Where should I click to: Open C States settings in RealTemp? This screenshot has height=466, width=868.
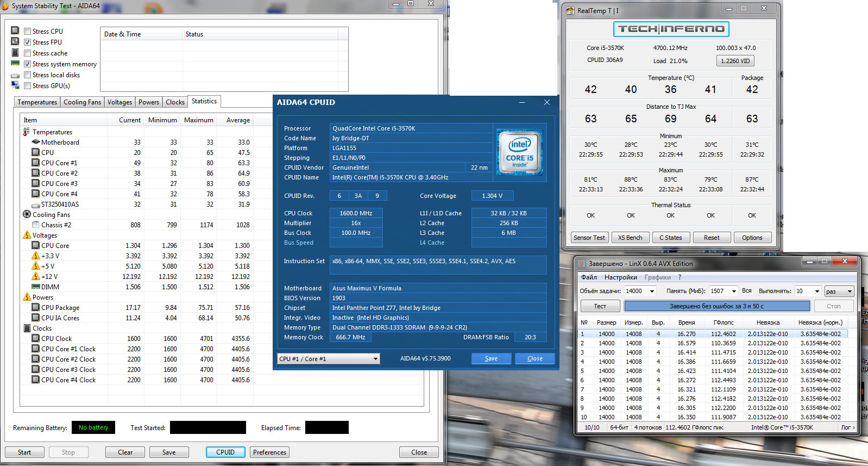coord(671,238)
